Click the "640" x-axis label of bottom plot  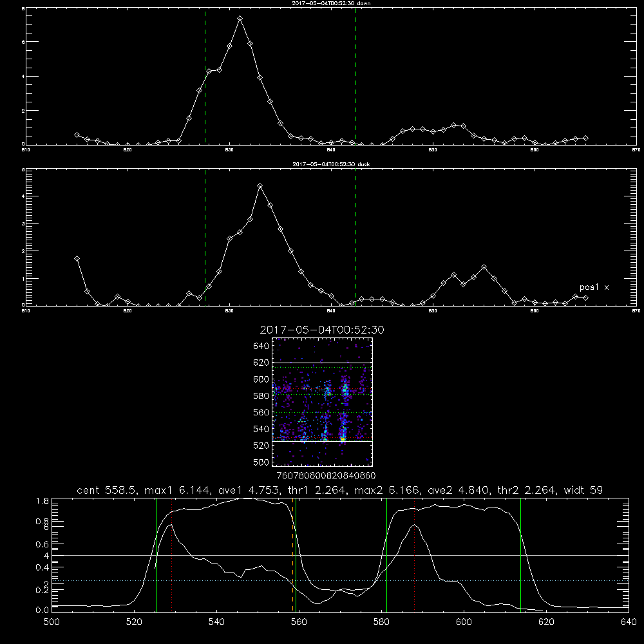point(629,622)
